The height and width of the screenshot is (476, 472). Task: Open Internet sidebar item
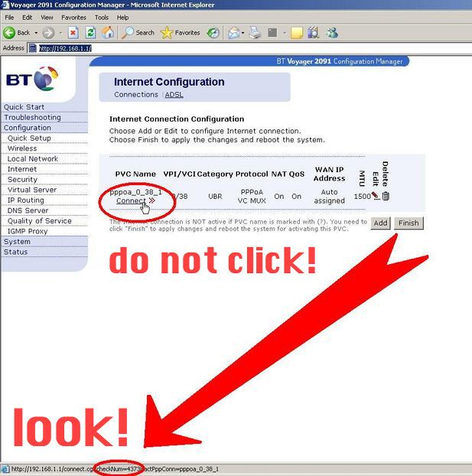click(x=22, y=169)
